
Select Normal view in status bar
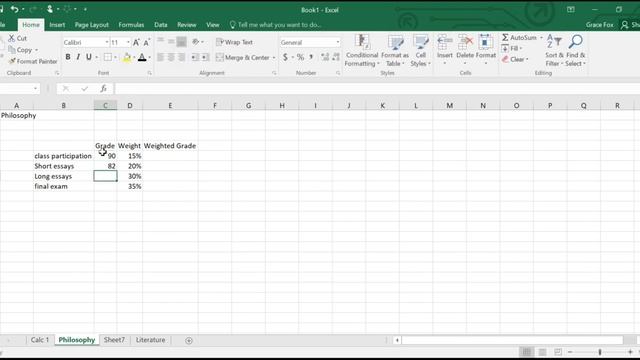(x=527, y=352)
